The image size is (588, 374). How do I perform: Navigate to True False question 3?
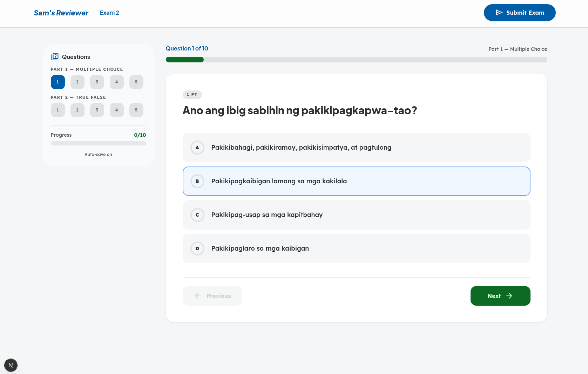[97, 110]
